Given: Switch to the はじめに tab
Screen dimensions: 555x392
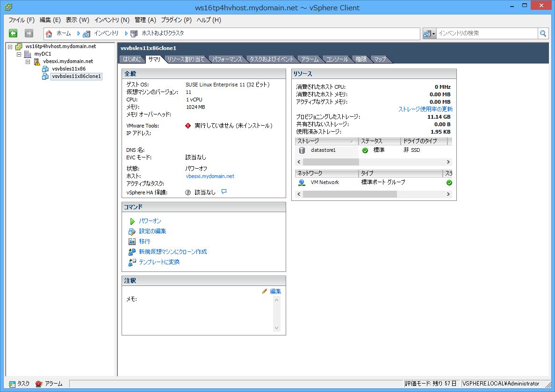Looking at the screenshot, I should pos(132,59).
